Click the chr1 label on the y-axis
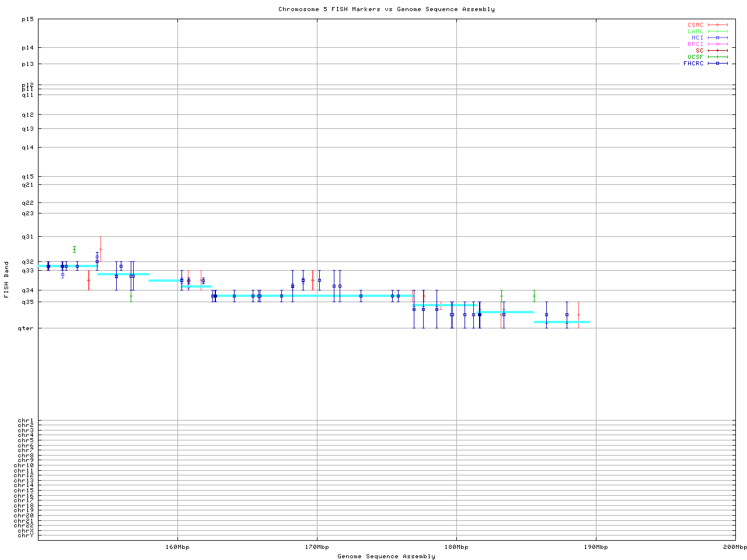747x560 pixels. (x=26, y=421)
